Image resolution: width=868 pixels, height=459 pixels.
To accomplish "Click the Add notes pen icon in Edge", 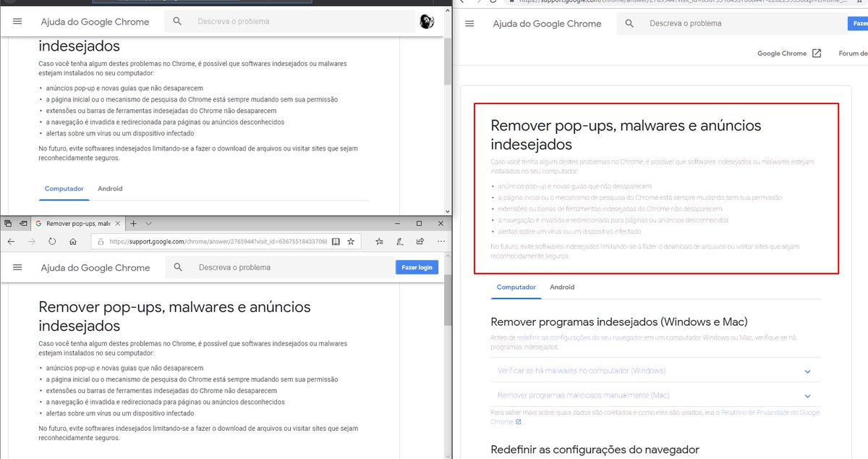I will pos(400,241).
